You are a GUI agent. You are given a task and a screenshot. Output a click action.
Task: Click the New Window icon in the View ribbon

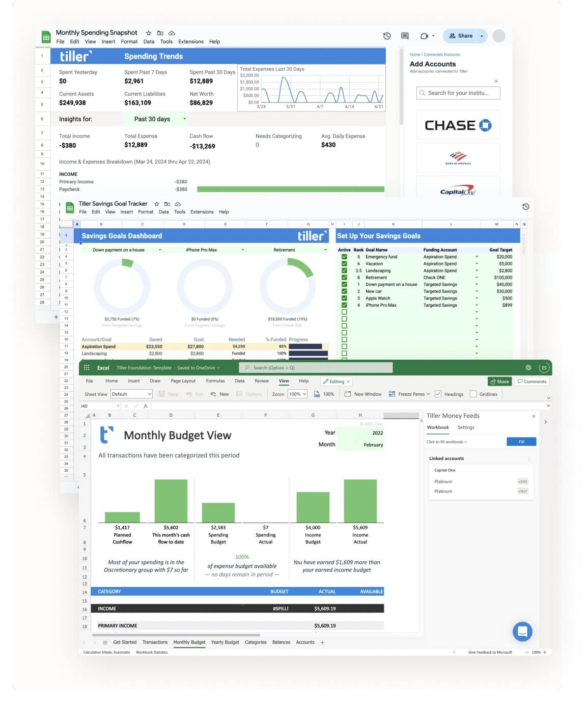[348, 394]
